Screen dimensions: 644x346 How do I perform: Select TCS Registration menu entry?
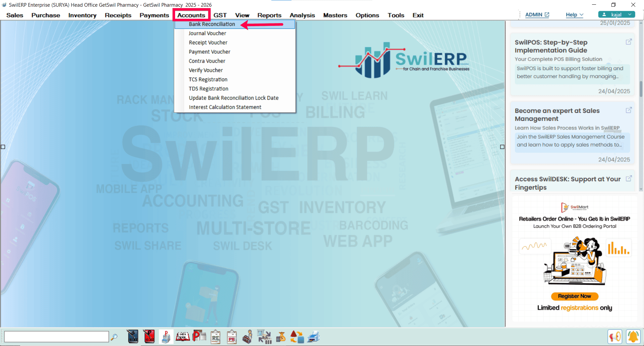click(235, 80)
